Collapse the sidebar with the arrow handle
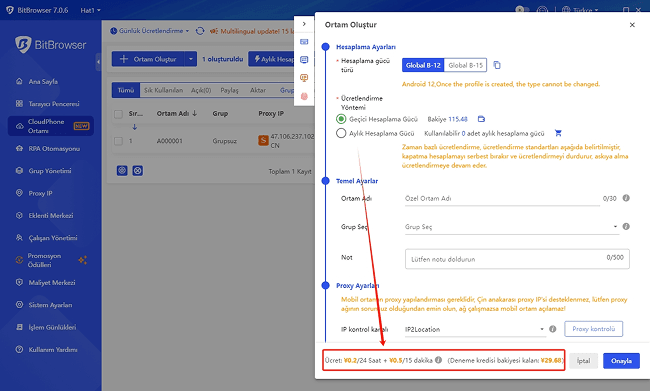The height and width of the screenshot is (391, 650). tap(98, 62)
